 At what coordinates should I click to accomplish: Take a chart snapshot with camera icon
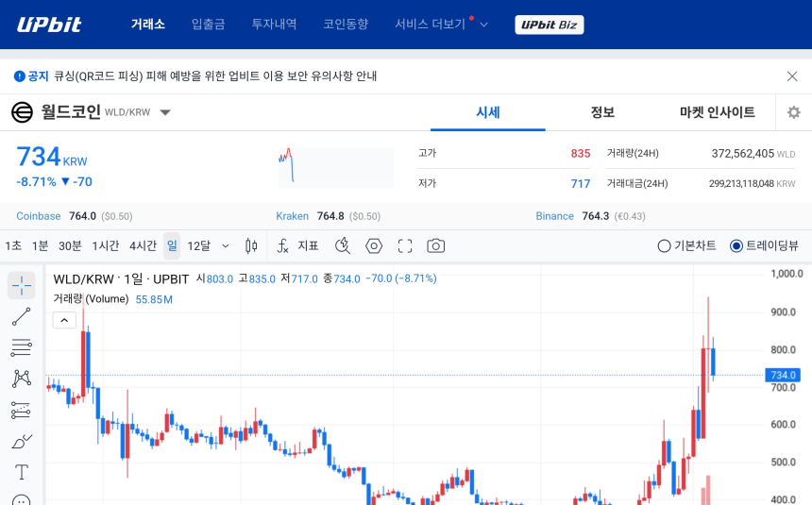click(435, 246)
